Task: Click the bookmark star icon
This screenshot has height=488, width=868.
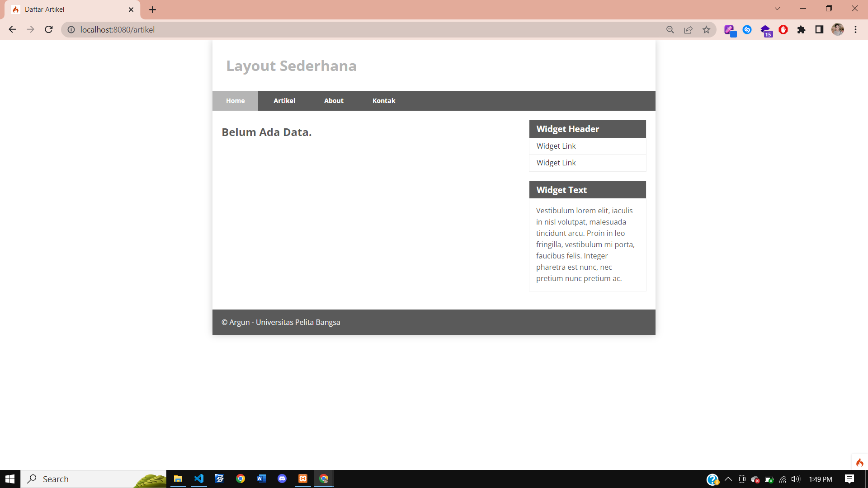Action: (706, 29)
